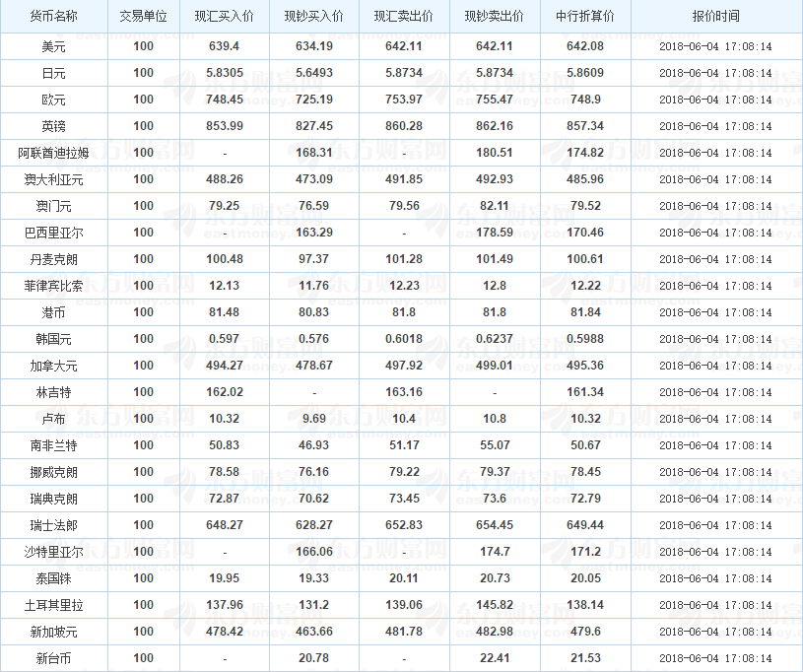
Task: Click the 货币名称 column header
Action: point(54,17)
